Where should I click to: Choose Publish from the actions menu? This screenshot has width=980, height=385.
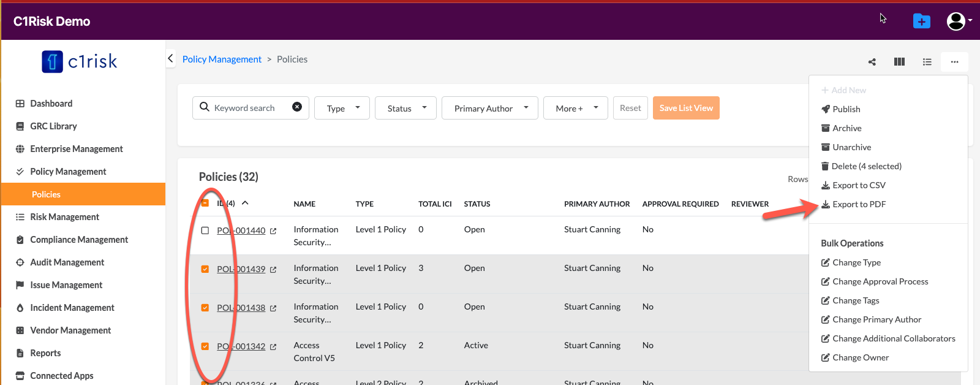pyautogui.click(x=840, y=109)
